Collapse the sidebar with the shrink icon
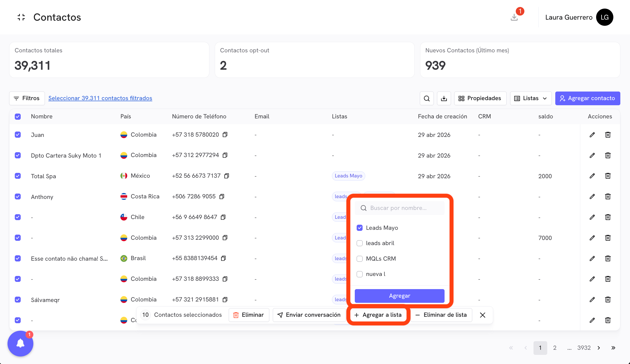630x364 pixels. [21, 17]
